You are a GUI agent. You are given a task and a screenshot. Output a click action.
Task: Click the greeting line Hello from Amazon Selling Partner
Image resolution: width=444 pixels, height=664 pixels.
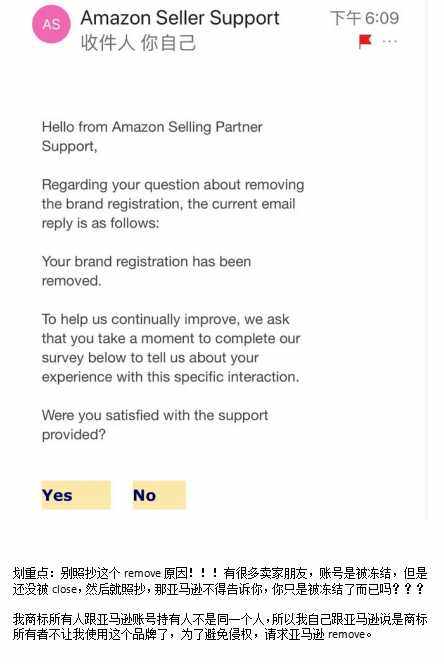click(152, 127)
